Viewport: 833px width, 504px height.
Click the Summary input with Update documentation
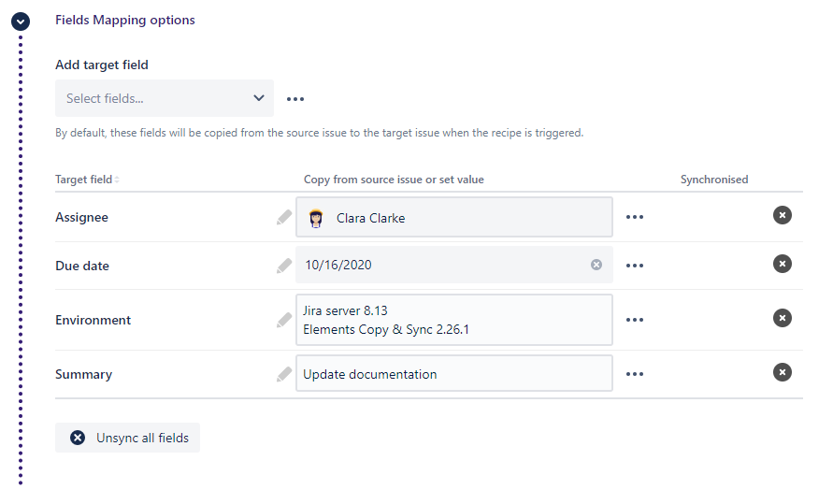coord(454,374)
